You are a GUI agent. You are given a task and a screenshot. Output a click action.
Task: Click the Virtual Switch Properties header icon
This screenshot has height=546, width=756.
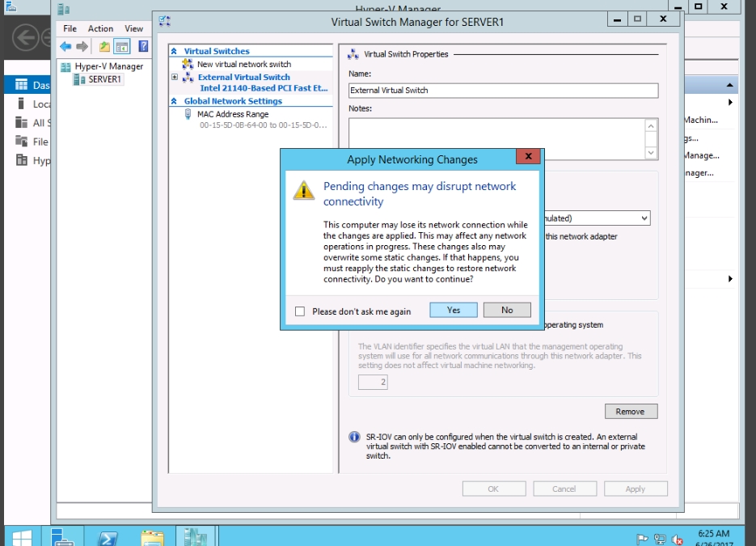[x=353, y=54]
